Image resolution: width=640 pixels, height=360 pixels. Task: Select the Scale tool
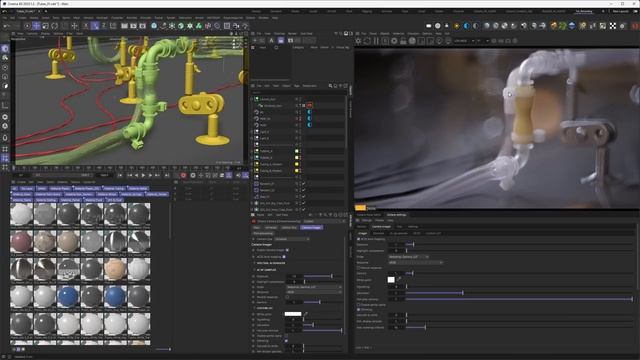[45, 26]
